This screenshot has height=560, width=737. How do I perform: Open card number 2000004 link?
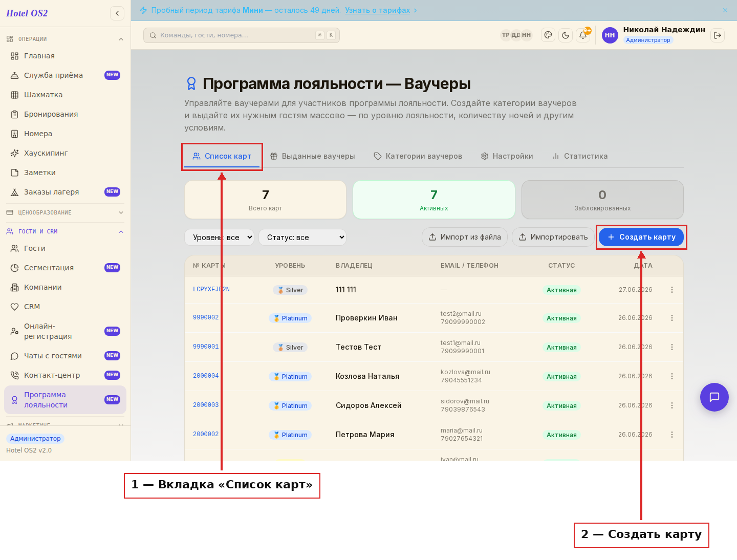point(206,376)
